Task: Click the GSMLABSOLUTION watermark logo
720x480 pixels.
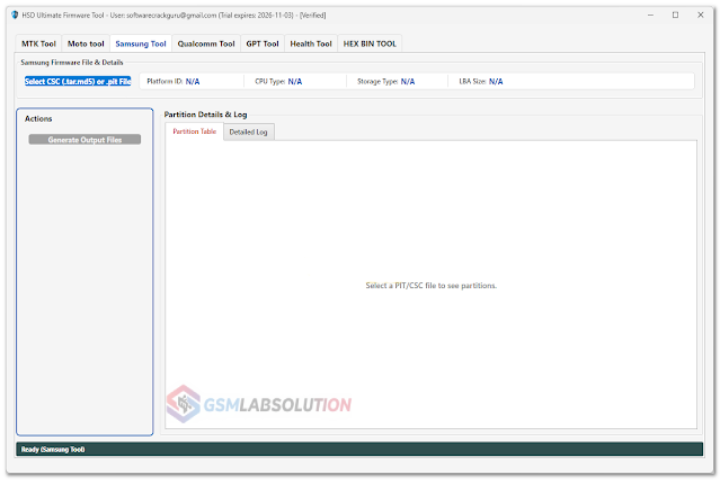Action: 259,404
